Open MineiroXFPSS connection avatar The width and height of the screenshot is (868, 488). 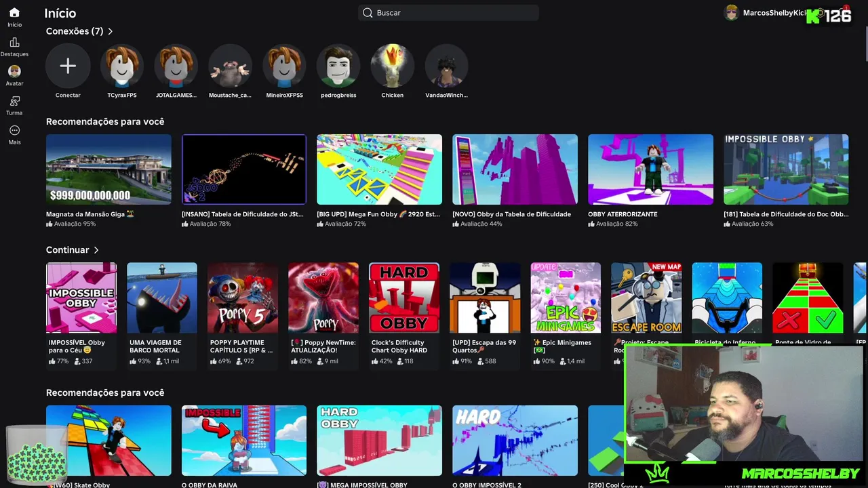[284, 66]
